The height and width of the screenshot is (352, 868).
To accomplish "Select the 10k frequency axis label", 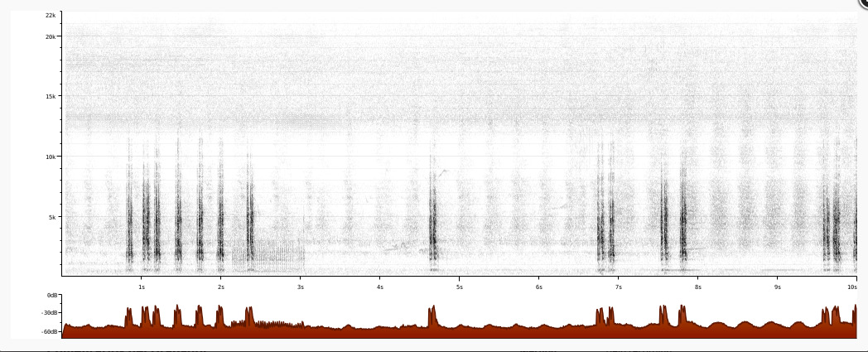I will pyautogui.click(x=51, y=157).
